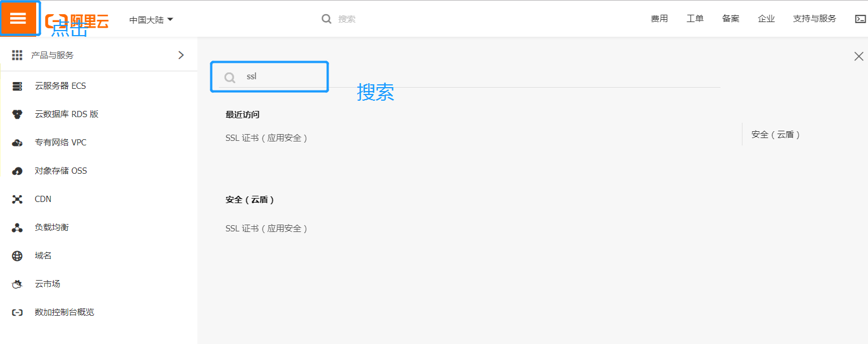Open the 支持与服务 menu
The image size is (868, 344).
coord(814,19)
